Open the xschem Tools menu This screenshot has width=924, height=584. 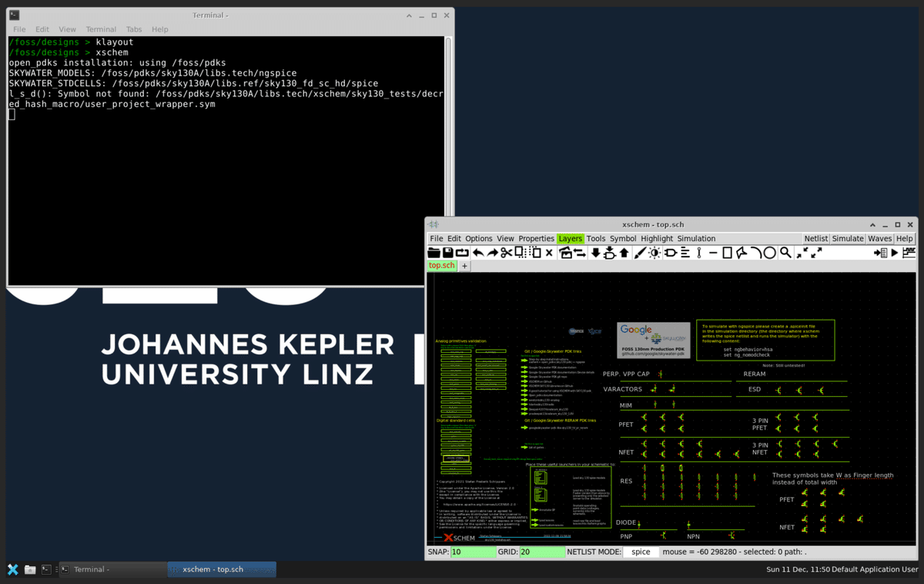(596, 239)
